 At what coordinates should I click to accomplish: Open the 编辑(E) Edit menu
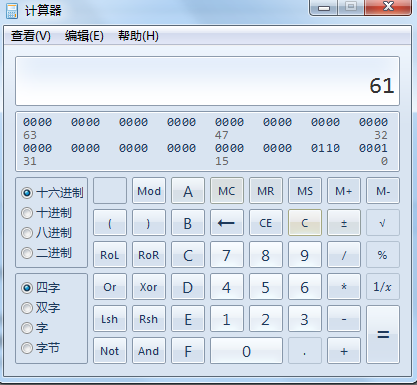point(84,36)
